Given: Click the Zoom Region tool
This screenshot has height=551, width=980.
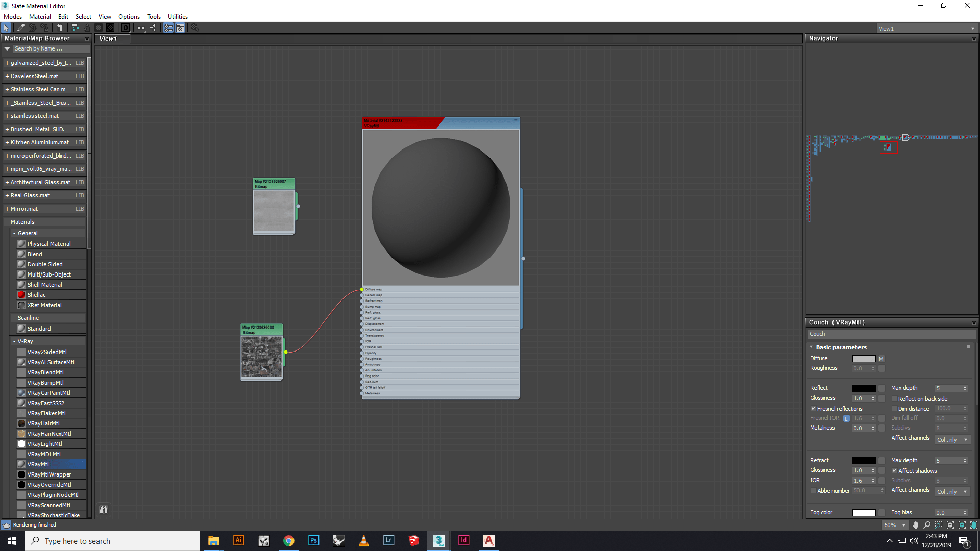Looking at the screenshot, I should pyautogui.click(x=939, y=525).
